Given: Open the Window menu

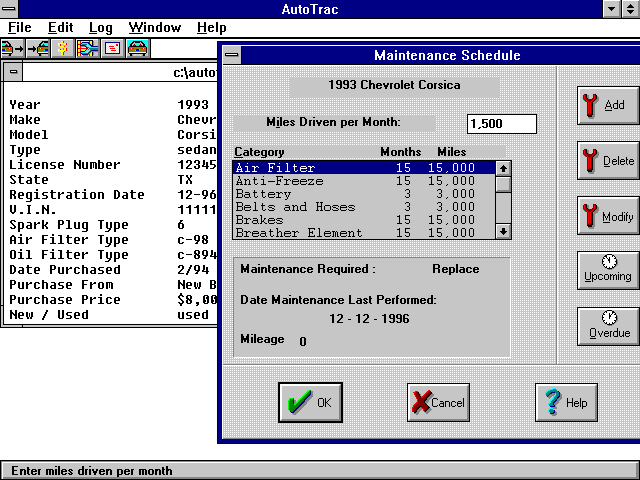Looking at the screenshot, I should 154,27.
